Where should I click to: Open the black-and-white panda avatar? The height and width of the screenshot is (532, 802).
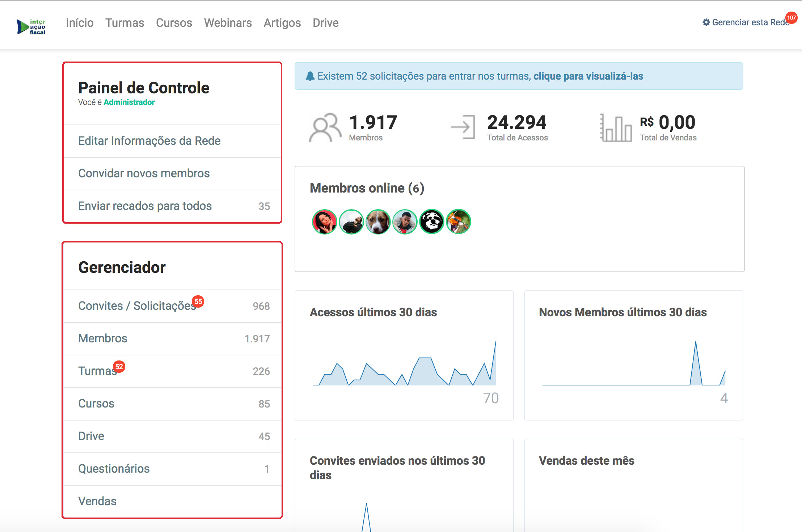click(431, 221)
